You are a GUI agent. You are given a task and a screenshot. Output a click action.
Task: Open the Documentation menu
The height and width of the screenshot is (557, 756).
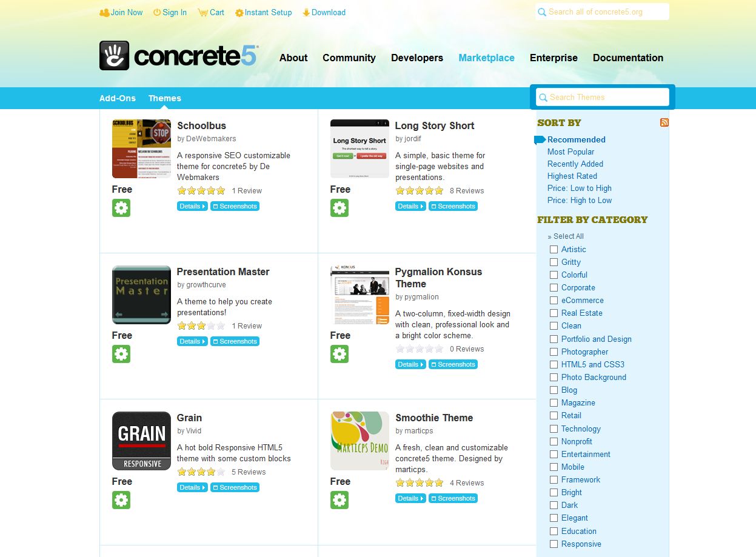(628, 58)
